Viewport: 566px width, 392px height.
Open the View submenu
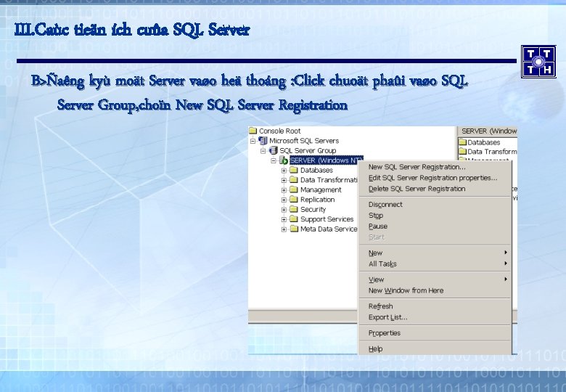coord(435,279)
